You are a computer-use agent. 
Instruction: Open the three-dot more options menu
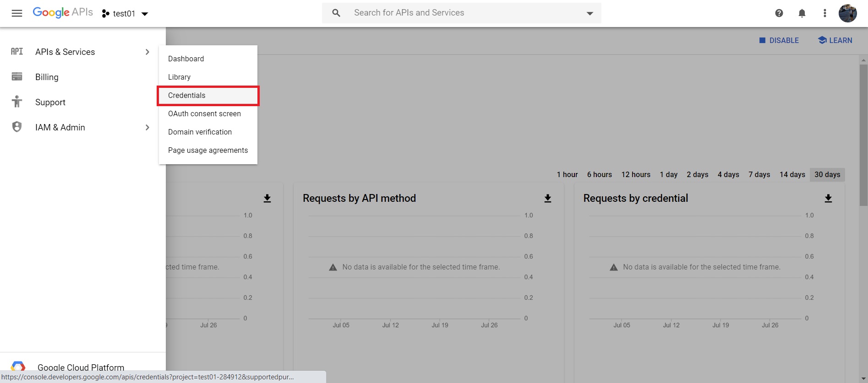(x=824, y=13)
